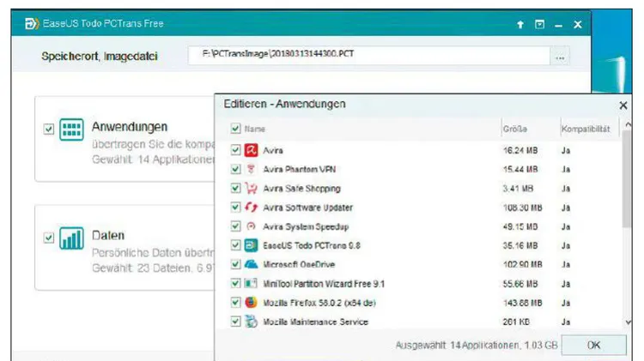Close the Editieren - Anwendungen dialog
This screenshot has height=361, width=644.
(623, 105)
